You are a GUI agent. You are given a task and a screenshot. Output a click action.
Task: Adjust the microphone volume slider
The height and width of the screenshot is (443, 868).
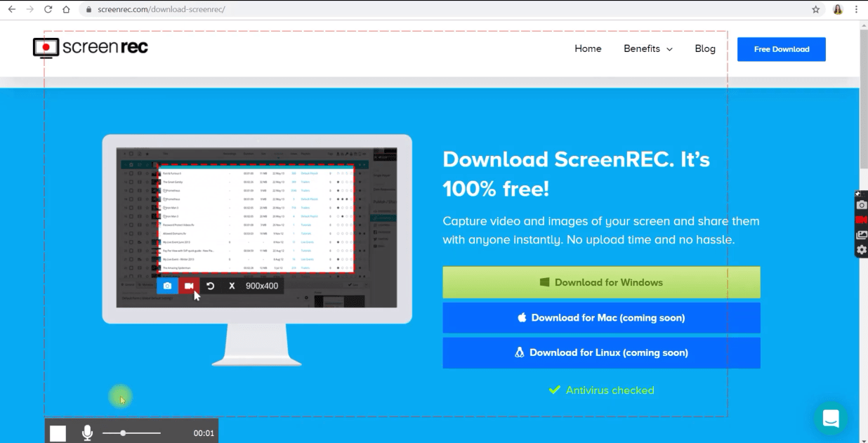(x=131, y=433)
